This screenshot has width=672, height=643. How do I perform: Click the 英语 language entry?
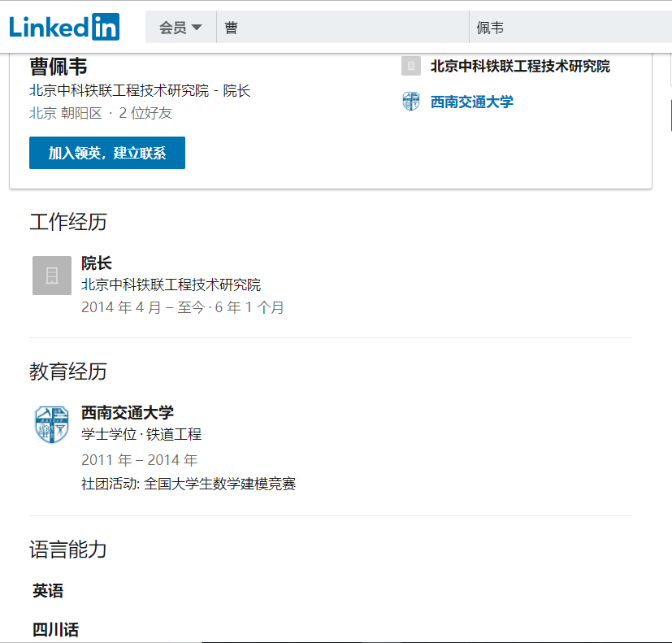tap(48, 591)
